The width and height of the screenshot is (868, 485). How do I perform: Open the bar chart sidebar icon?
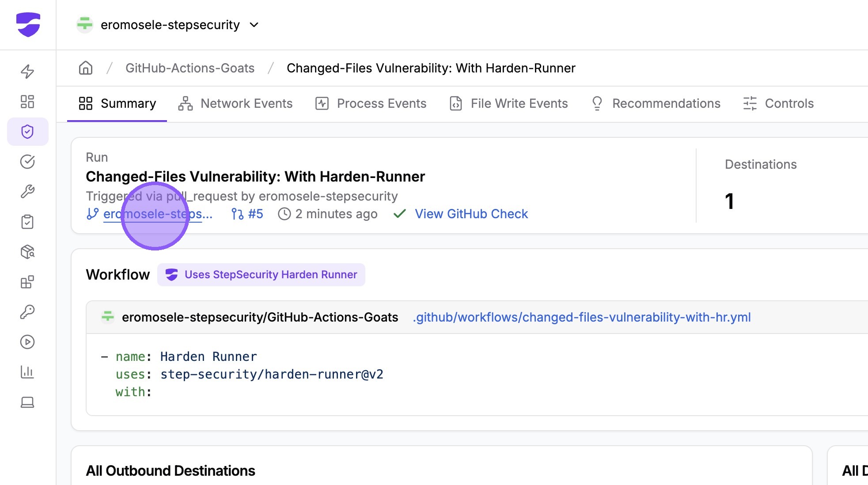(x=27, y=372)
